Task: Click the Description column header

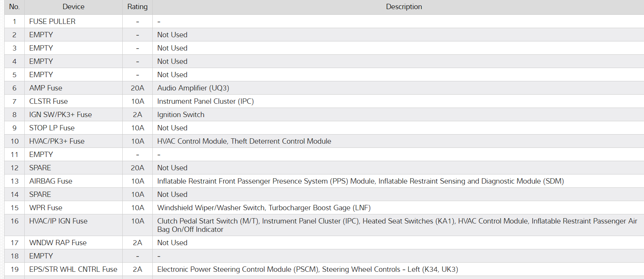Action: (403, 7)
